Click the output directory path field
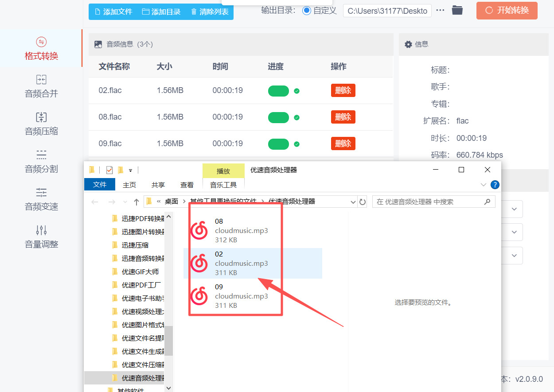The height and width of the screenshot is (392, 554). coord(387,11)
